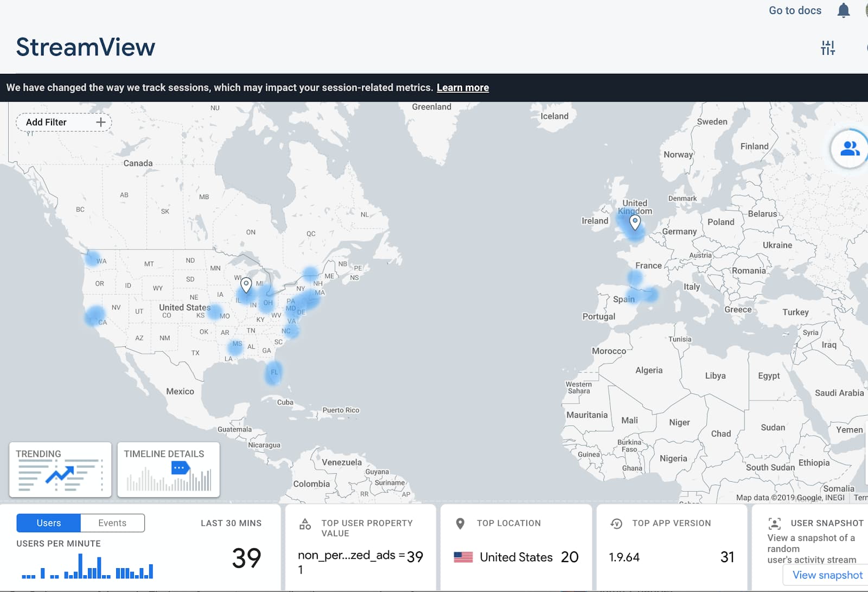The width and height of the screenshot is (868, 592).
Task: Click the StreamView title
Action: [85, 47]
